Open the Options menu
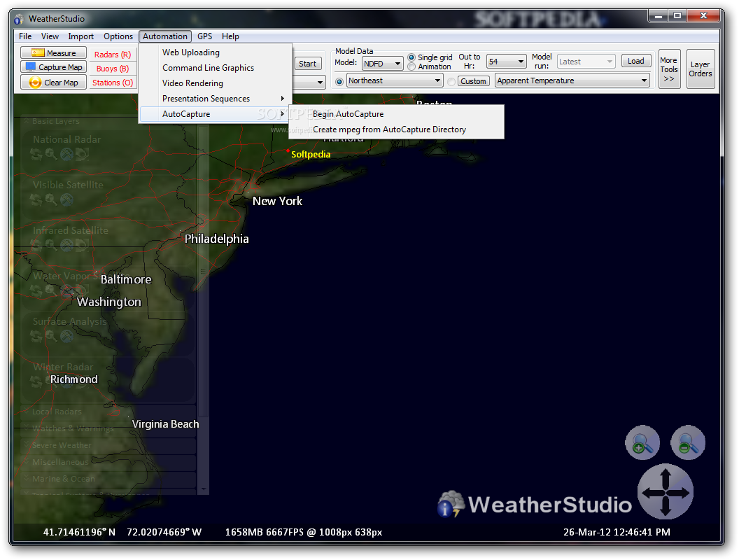Screen dimensions: 739x560 click(118, 36)
